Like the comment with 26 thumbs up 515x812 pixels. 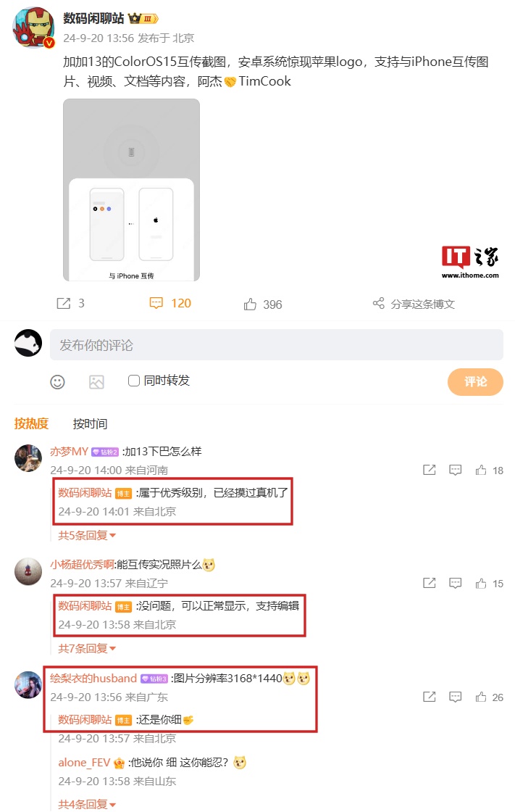[481, 697]
